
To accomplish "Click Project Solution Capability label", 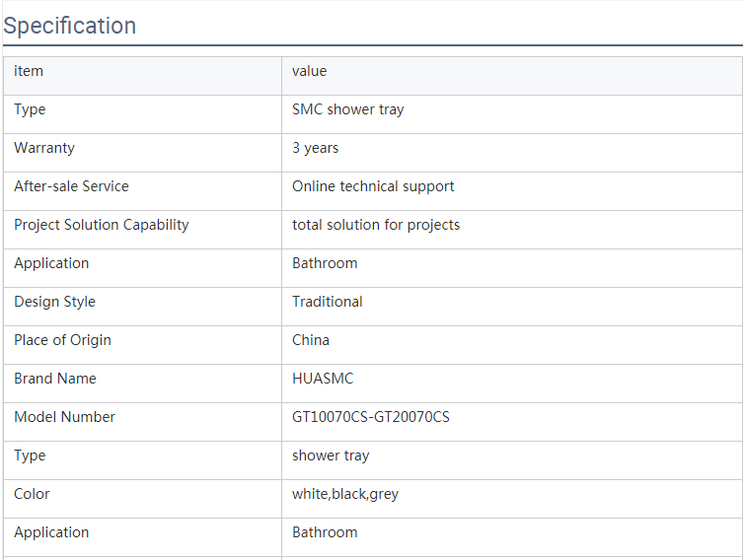I will pos(102,225).
